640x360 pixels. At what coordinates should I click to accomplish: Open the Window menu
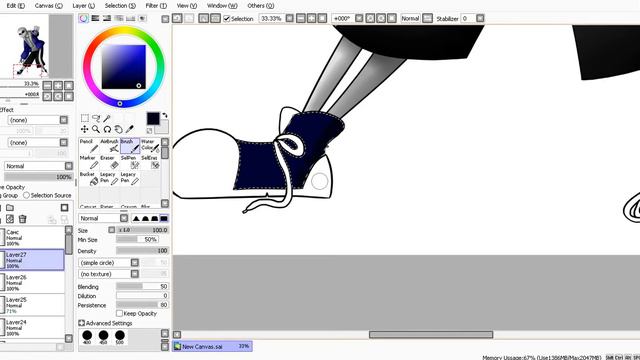[222, 6]
